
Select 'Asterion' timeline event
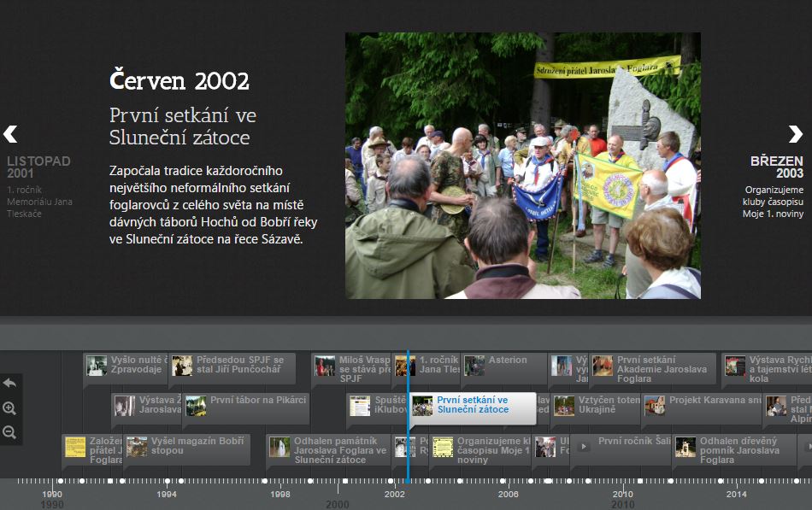[507, 361]
